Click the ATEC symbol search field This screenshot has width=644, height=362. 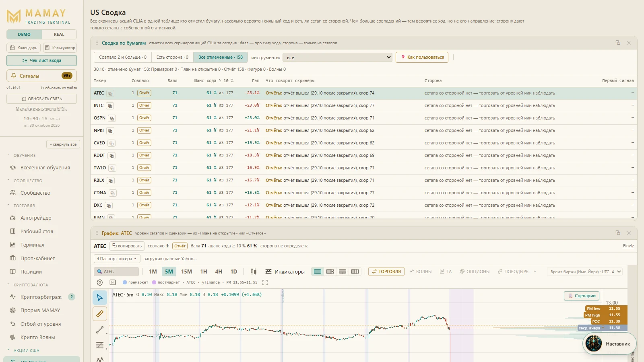[116, 271]
